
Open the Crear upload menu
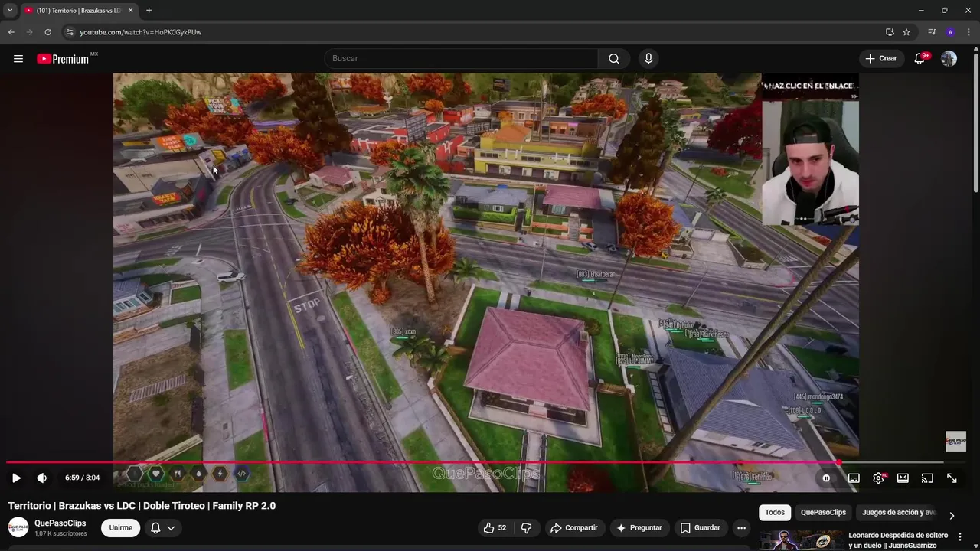[881, 59]
